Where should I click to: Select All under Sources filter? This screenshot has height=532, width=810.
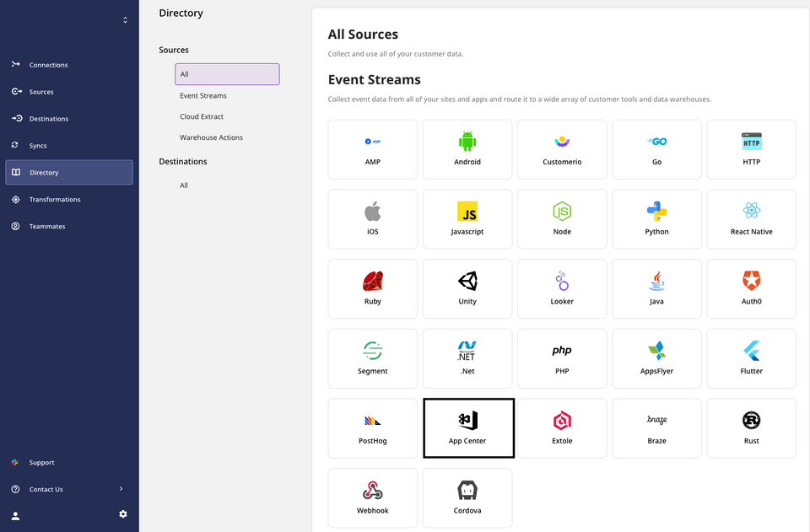(x=227, y=74)
